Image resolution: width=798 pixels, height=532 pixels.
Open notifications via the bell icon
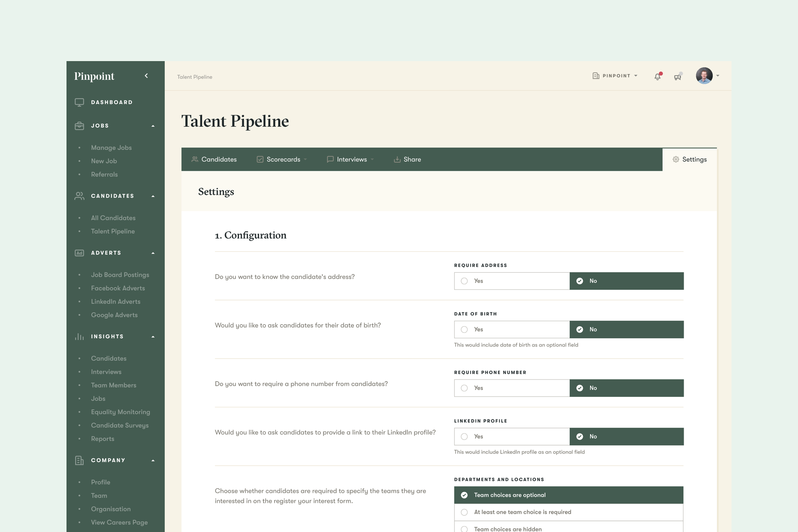[657, 77]
